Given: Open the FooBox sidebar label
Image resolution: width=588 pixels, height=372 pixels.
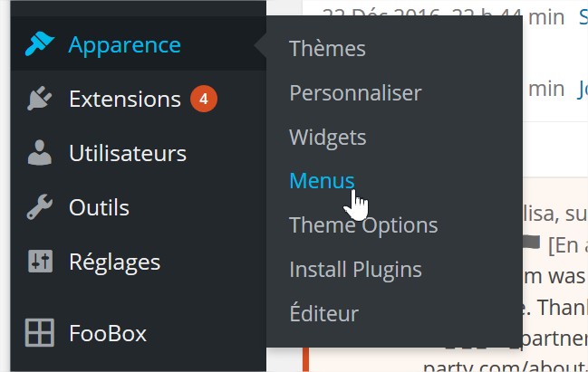Looking at the screenshot, I should tap(108, 333).
